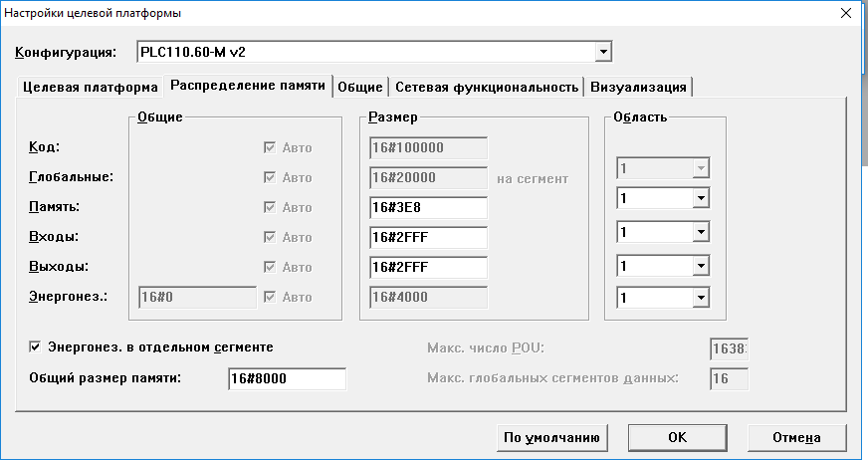
Task: Go to the Сетевая функциональность tab
Action: [x=485, y=87]
